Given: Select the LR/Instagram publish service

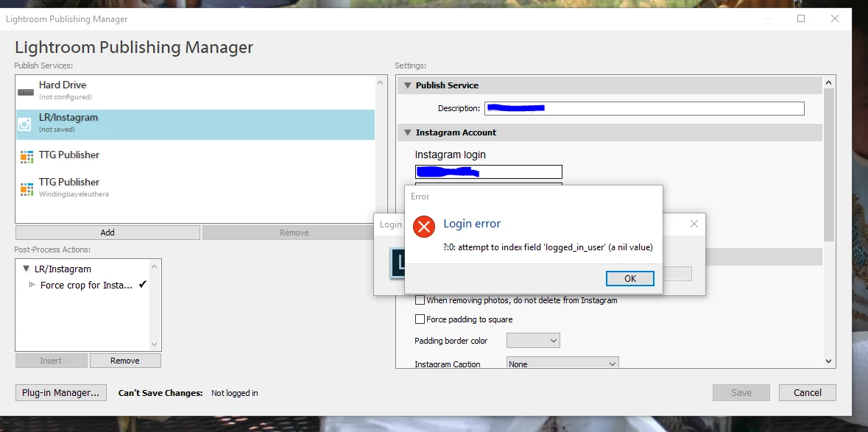Looking at the screenshot, I should [195, 124].
